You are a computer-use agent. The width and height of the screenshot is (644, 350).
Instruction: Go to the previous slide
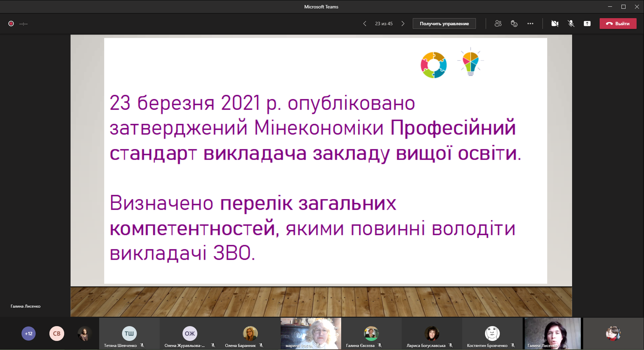point(365,24)
